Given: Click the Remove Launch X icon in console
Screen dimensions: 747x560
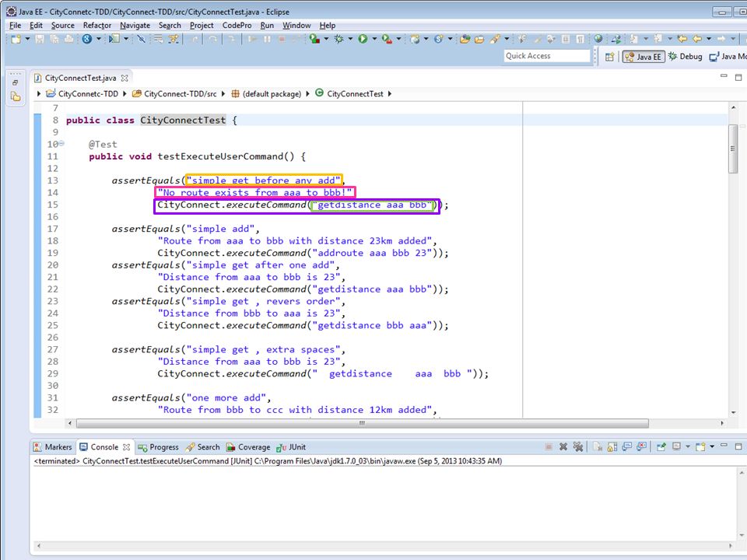Looking at the screenshot, I should point(563,446).
